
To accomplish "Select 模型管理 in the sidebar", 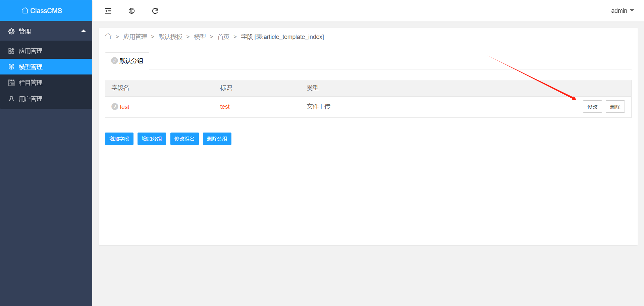I will tap(31, 67).
